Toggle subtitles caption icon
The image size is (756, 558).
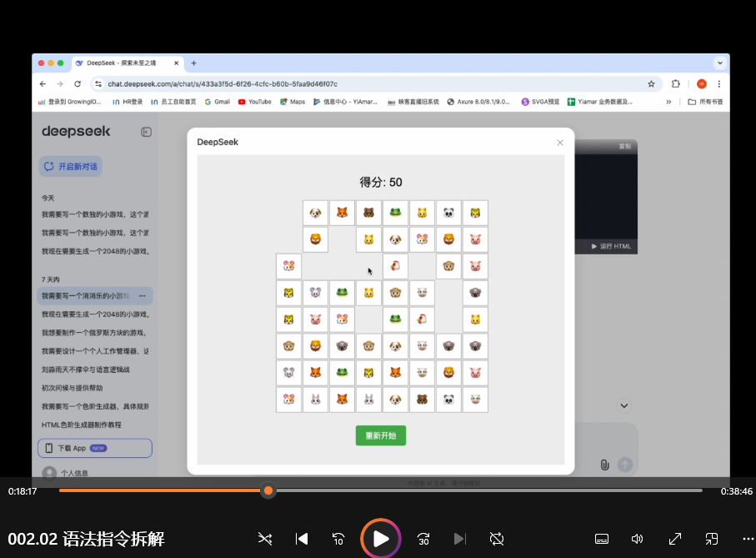[601, 539]
